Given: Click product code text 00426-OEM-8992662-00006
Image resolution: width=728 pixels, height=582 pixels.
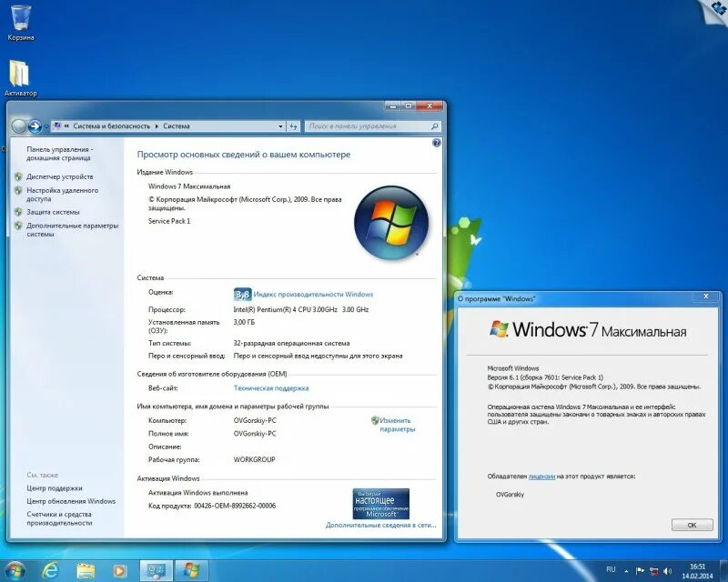Looking at the screenshot, I should point(235,506).
